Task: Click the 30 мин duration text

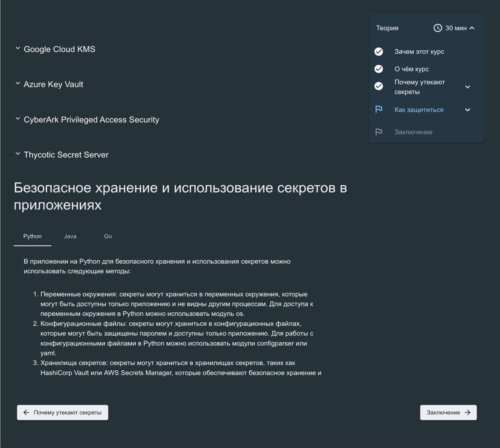Action: coord(456,28)
